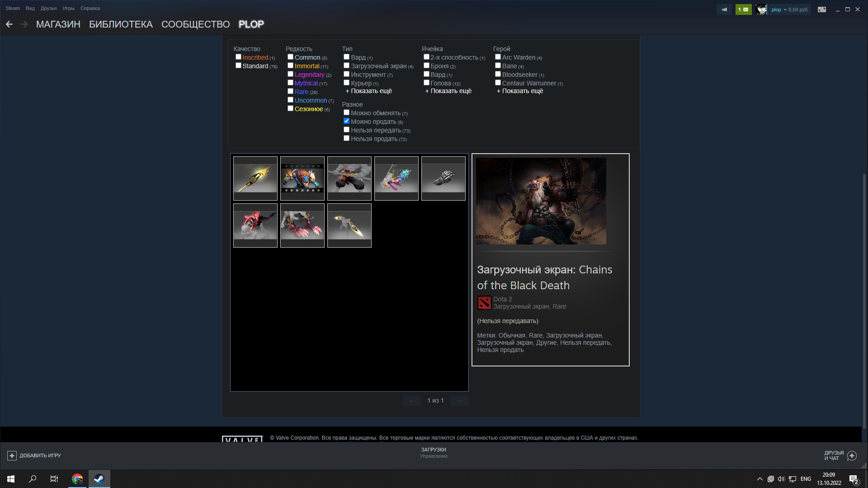Open the МАГАЗИН menu tab

(x=58, y=24)
